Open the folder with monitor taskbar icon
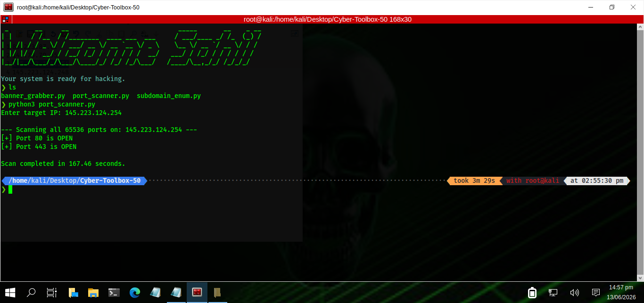The width and height of the screenshot is (644, 303). click(73, 293)
